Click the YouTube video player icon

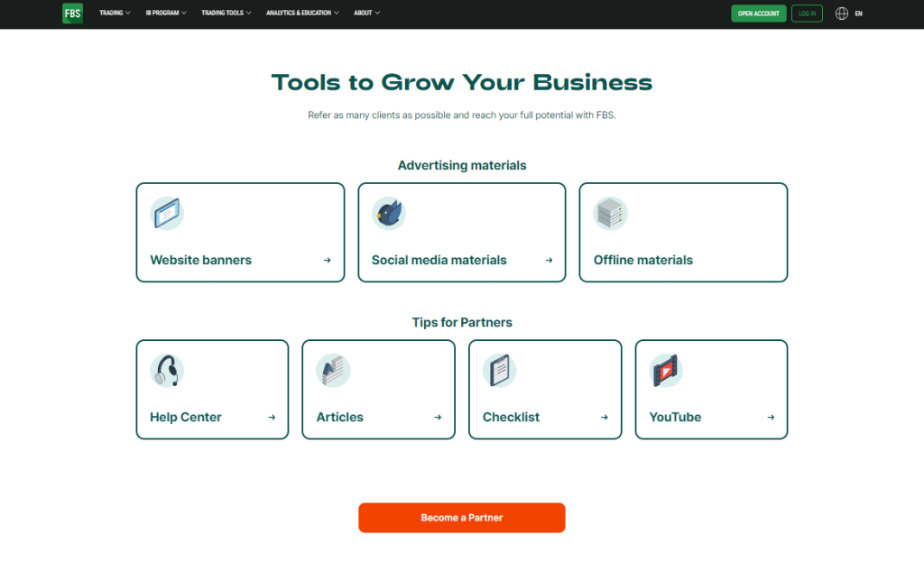pyautogui.click(x=666, y=371)
